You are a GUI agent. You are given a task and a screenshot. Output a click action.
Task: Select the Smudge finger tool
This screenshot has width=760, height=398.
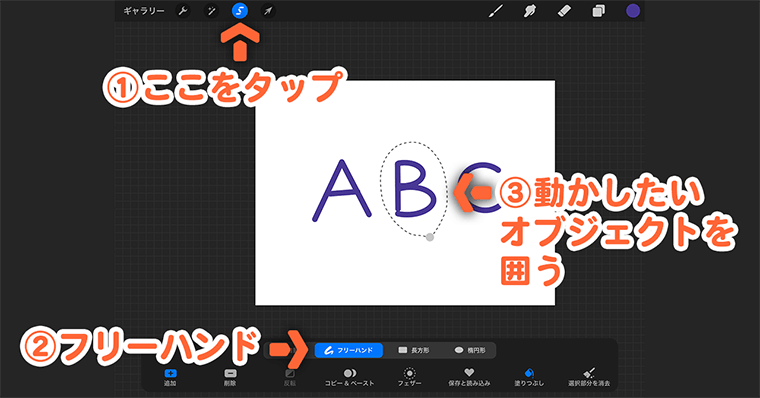530,11
